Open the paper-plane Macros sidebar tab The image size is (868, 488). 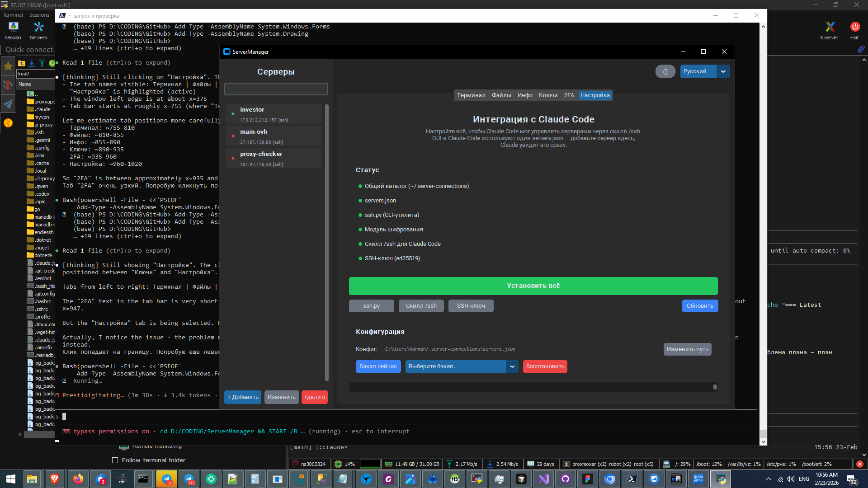coord(8,104)
